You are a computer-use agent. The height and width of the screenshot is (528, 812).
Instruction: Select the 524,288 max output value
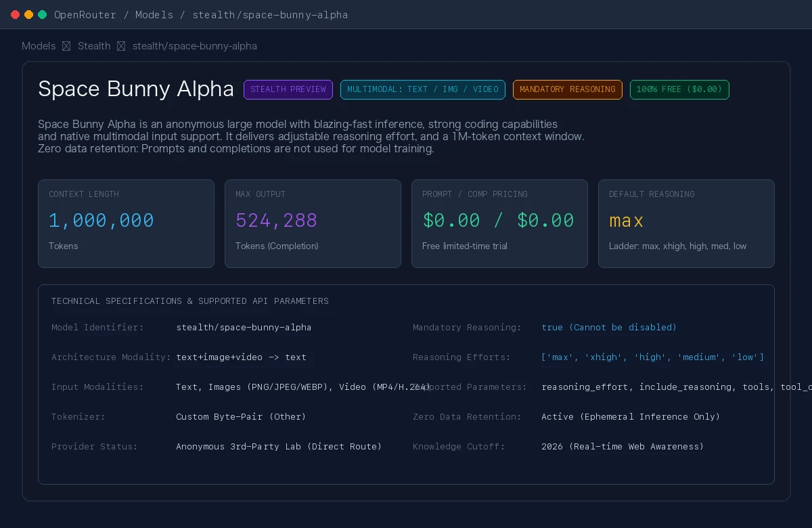click(x=277, y=220)
